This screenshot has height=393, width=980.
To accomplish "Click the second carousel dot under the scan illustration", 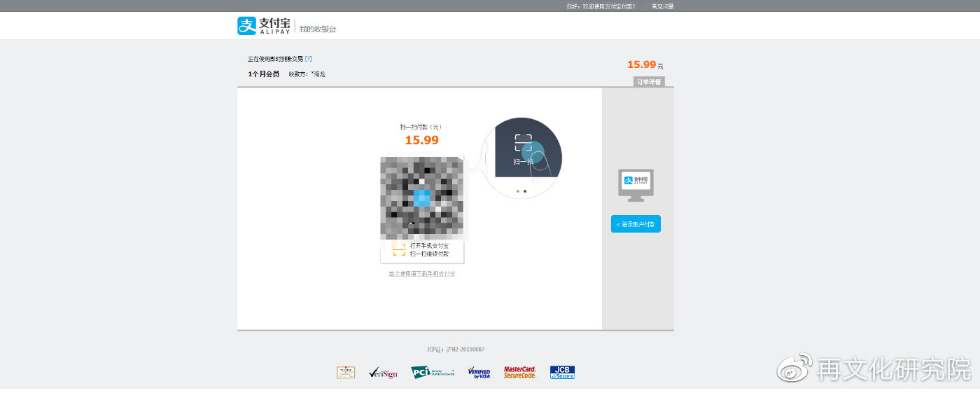I will click(525, 191).
